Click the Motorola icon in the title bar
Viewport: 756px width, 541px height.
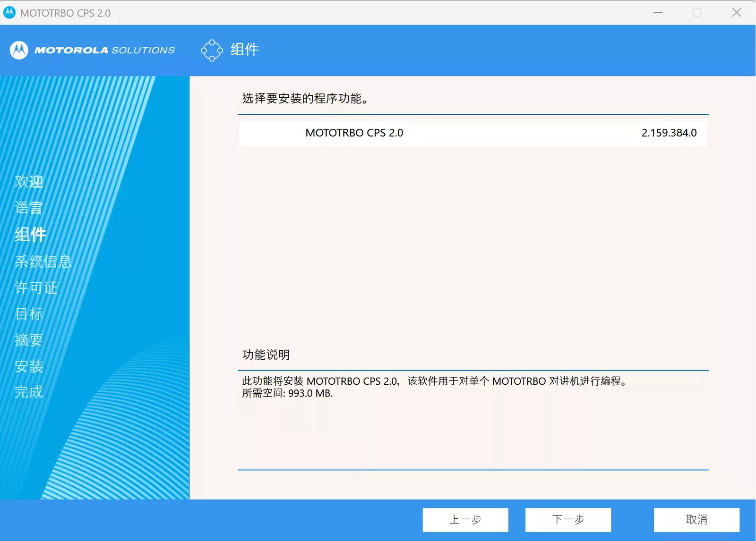pyautogui.click(x=9, y=13)
